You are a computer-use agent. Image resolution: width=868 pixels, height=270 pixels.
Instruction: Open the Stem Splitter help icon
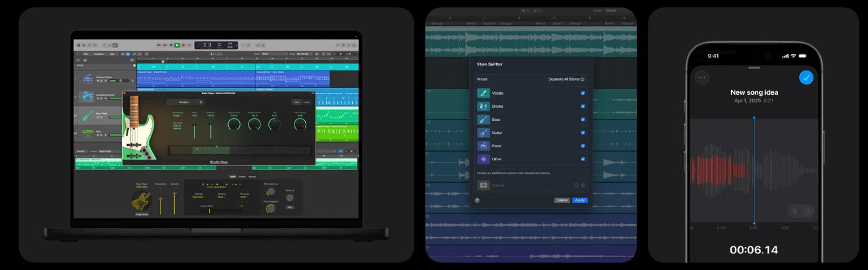477,200
